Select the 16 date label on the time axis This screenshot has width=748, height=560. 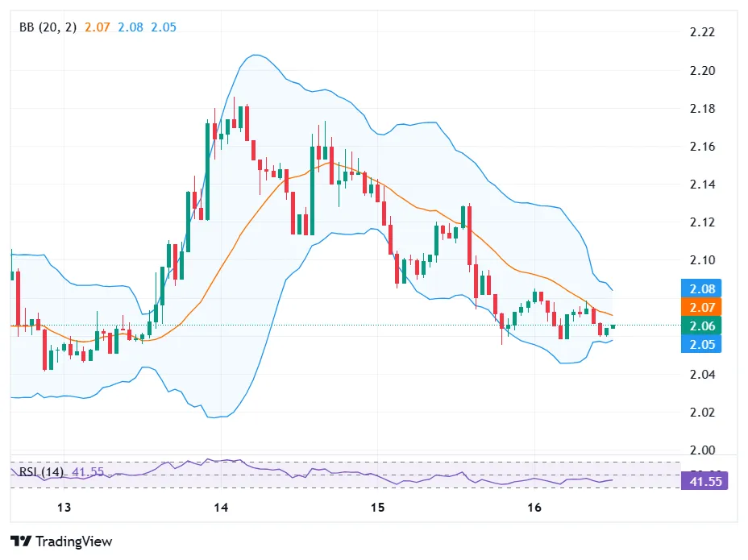534,508
